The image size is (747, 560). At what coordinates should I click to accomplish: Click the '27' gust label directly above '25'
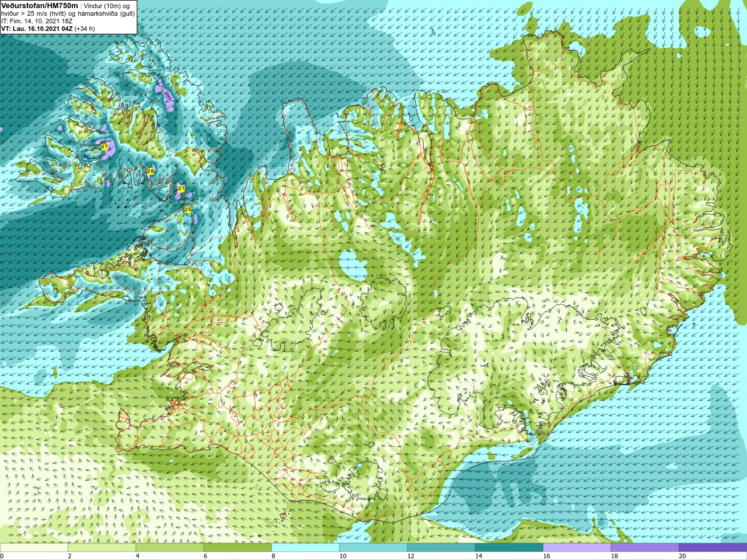pyautogui.click(x=181, y=189)
